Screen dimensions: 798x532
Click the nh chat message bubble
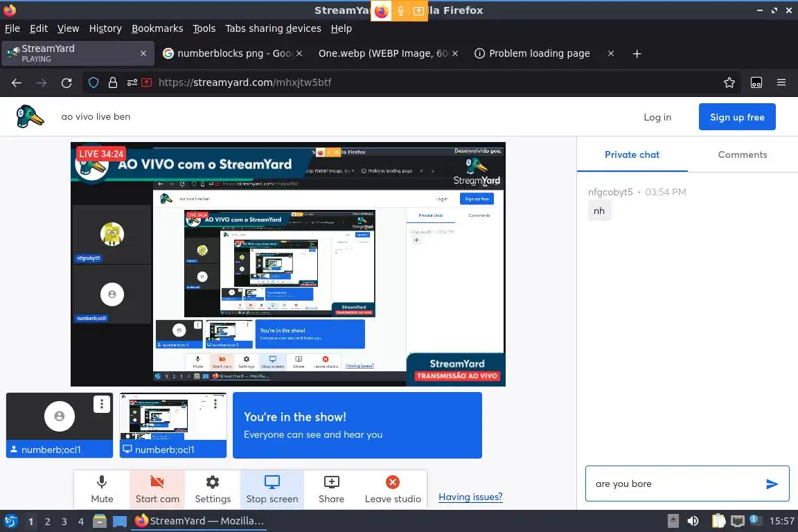coord(599,211)
